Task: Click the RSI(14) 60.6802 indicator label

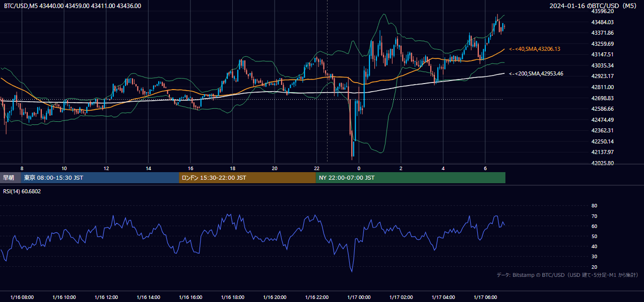Action: pos(22,191)
